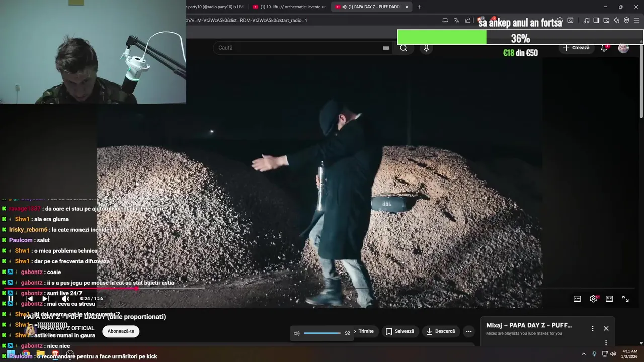Image resolution: width=644 pixels, height=362 pixels.
Task: Download video with Descarcă button
Action: pos(440,331)
